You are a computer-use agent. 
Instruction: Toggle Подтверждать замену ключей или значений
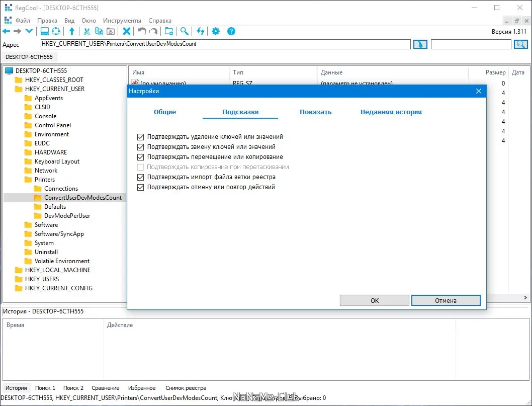tap(140, 147)
